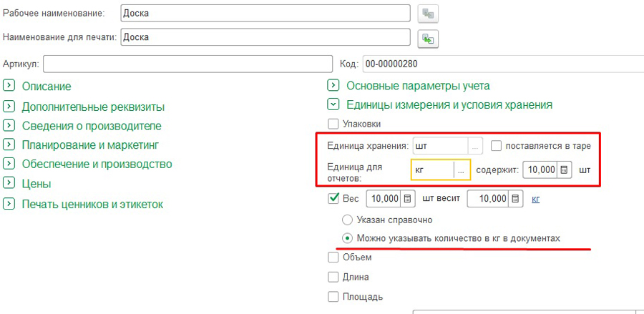Enable the Упаковки checkbox
644x314 pixels.
(x=333, y=124)
